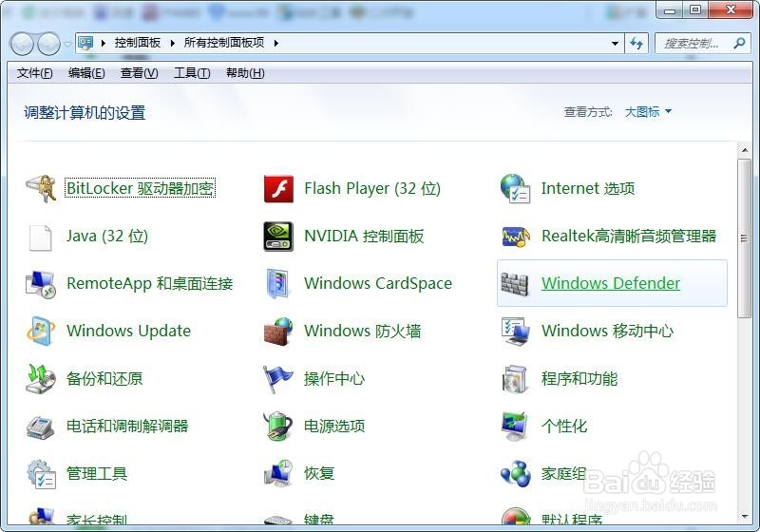The image size is (760, 532).
Task: Click the Java (32 位) blank page icon
Action: 41,237
